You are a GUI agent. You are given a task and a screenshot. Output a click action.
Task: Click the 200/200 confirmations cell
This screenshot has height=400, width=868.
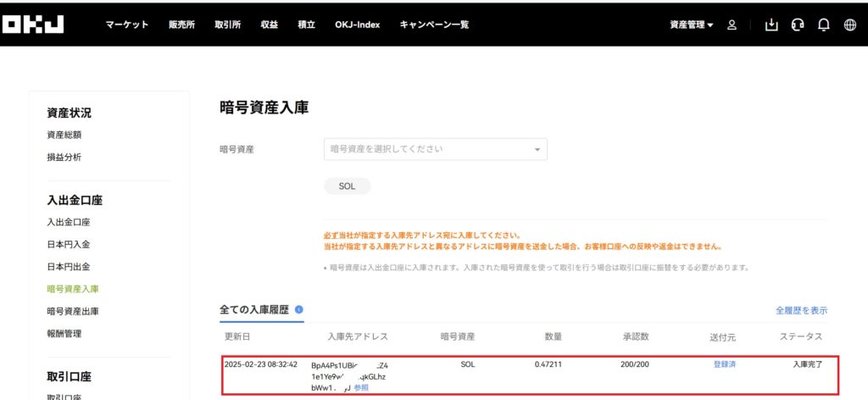click(x=635, y=364)
